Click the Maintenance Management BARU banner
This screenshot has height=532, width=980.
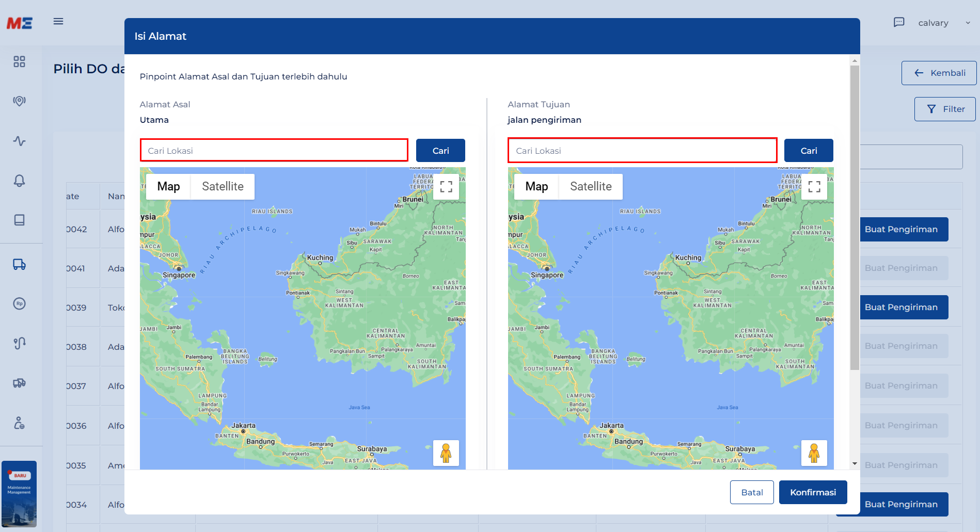[19, 494]
